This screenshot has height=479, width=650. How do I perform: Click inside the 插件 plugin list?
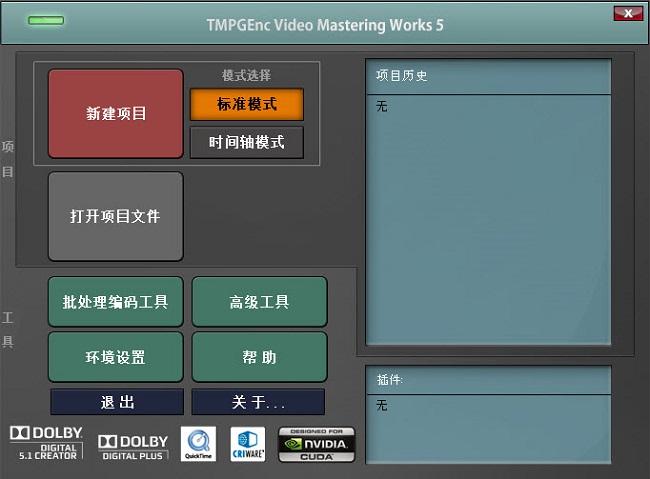487,428
